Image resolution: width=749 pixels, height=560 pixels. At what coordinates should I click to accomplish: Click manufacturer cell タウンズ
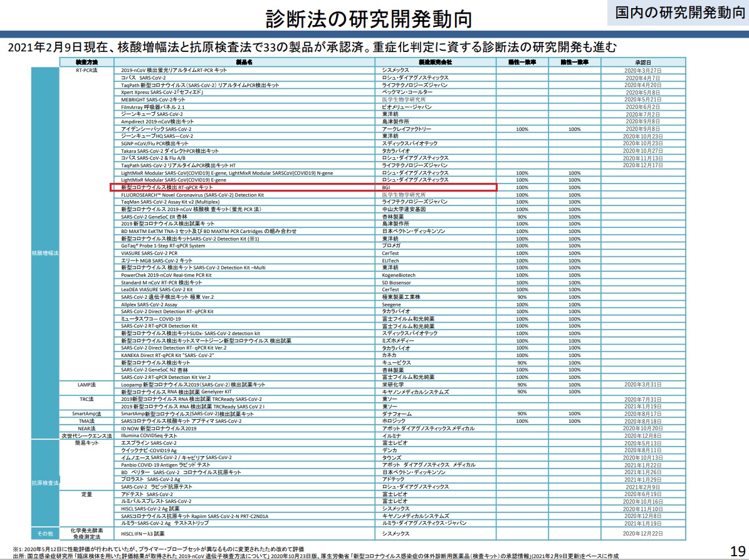tap(391, 457)
